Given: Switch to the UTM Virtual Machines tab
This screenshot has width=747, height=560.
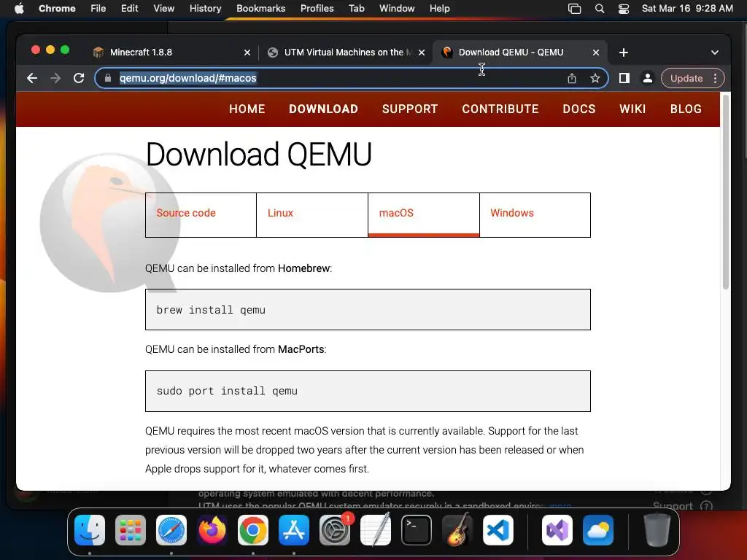Looking at the screenshot, I should click(345, 52).
